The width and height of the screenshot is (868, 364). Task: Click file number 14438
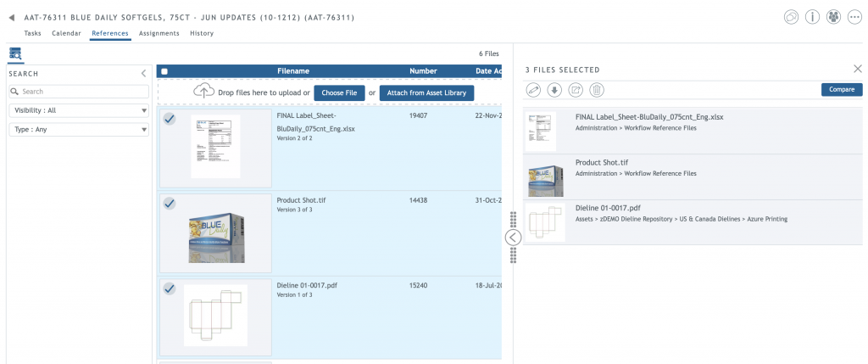[x=418, y=200]
